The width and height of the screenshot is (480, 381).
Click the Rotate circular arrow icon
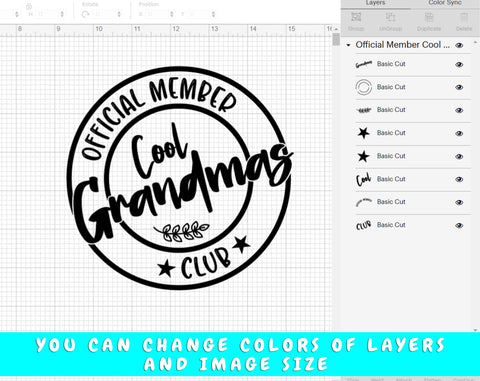[x=85, y=14]
